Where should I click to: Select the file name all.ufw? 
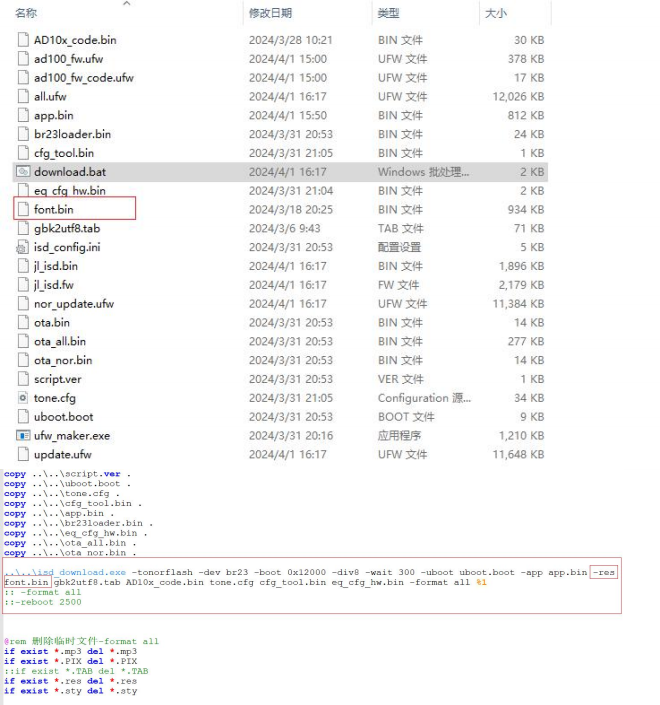click(50, 97)
